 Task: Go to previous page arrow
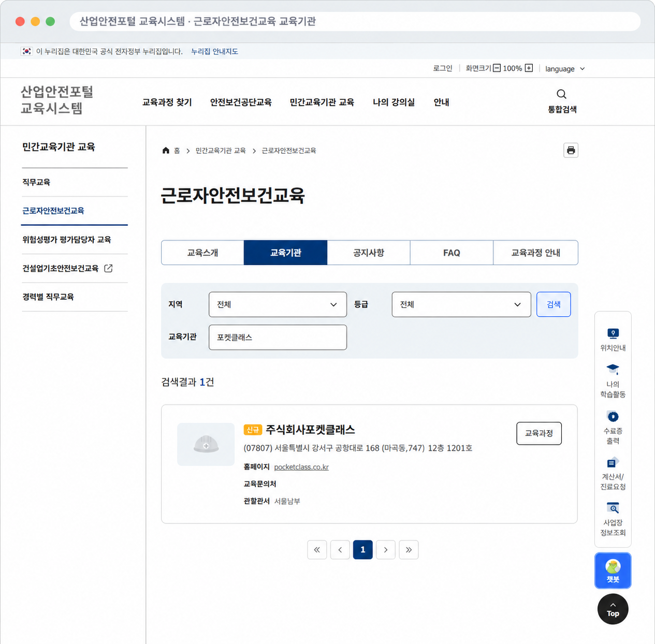[340, 550]
